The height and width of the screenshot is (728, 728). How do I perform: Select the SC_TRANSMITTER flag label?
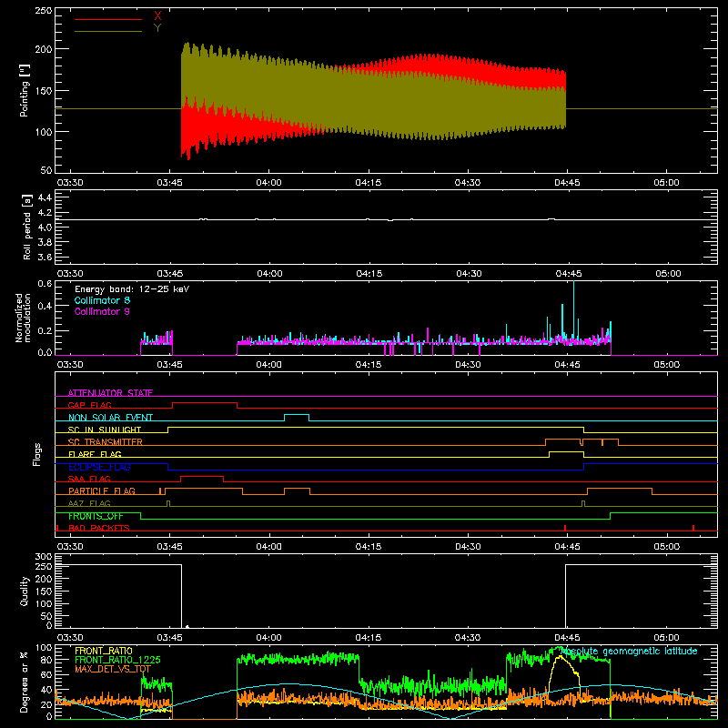106,441
